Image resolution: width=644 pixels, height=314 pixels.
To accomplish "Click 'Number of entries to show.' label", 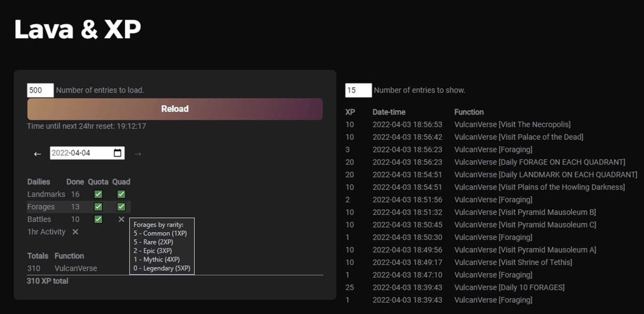I will (420, 90).
